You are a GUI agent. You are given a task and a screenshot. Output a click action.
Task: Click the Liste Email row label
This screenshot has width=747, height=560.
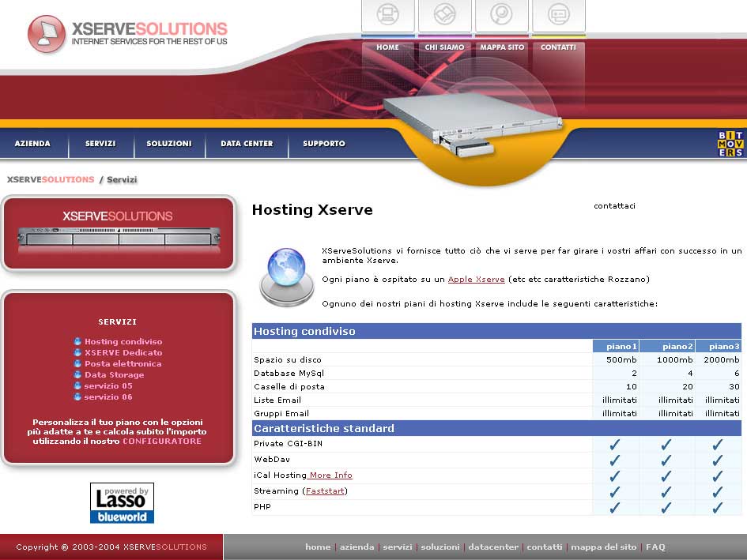(x=277, y=400)
